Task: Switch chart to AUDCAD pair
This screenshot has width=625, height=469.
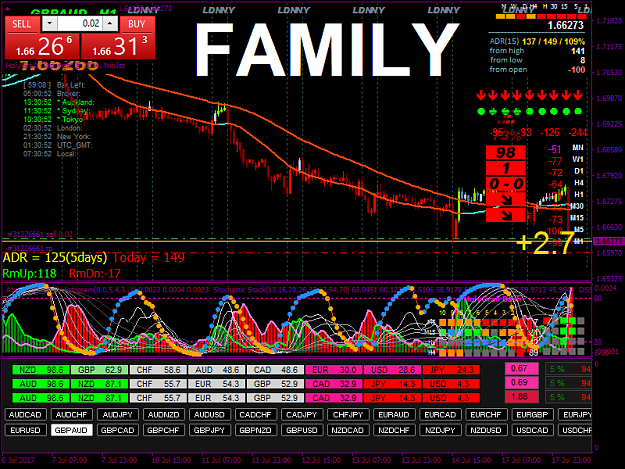Action: pyautogui.click(x=26, y=415)
